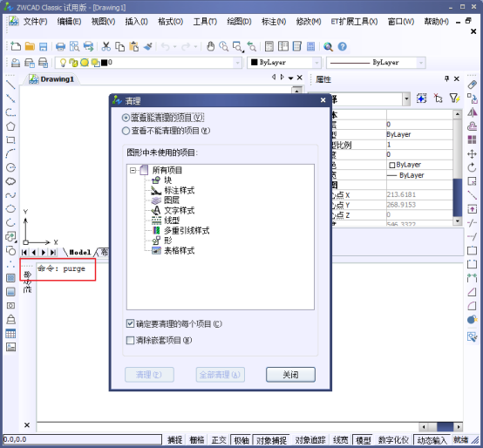
Task: Click the Erase tool in right toolbar
Action: coord(472,84)
